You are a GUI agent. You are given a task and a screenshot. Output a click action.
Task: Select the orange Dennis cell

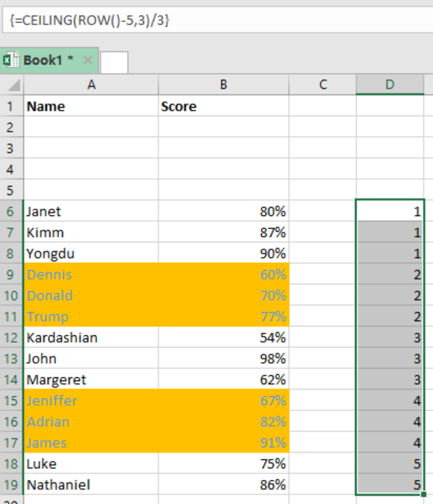(x=91, y=274)
